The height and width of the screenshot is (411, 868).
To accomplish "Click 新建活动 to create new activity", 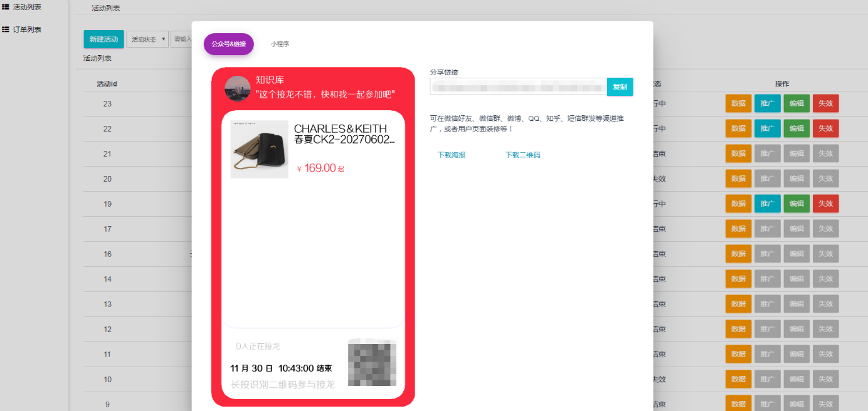I will coord(103,39).
